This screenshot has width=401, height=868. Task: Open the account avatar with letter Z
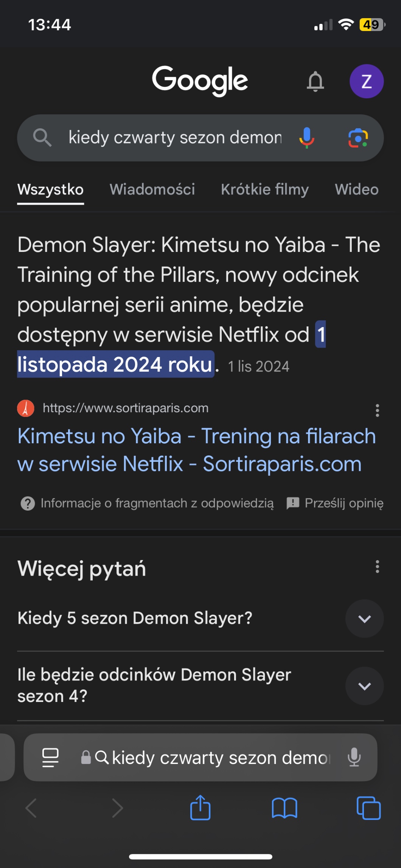[x=366, y=81]
